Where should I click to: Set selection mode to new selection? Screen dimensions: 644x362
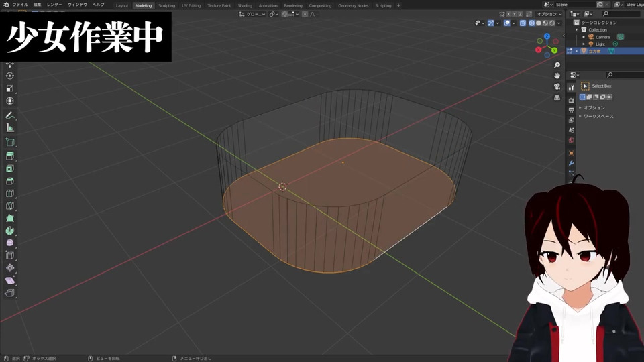point(582,97)
